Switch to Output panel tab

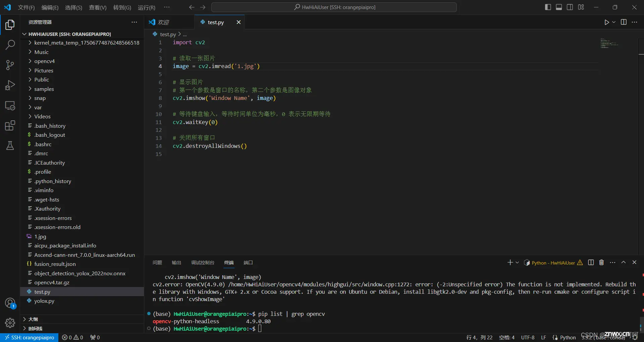click(176, 263)
